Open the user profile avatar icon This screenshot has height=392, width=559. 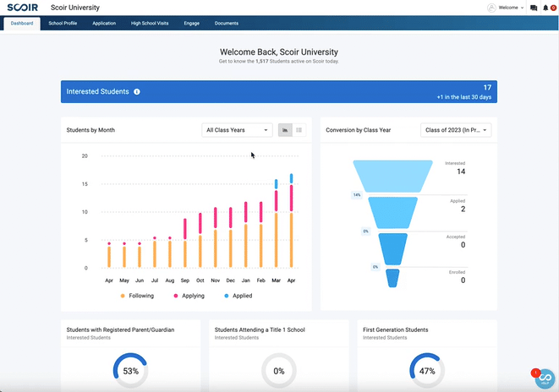491,8
